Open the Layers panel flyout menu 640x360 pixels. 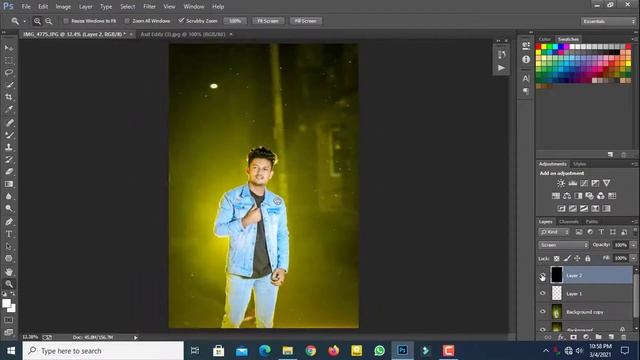click(634, 222)
